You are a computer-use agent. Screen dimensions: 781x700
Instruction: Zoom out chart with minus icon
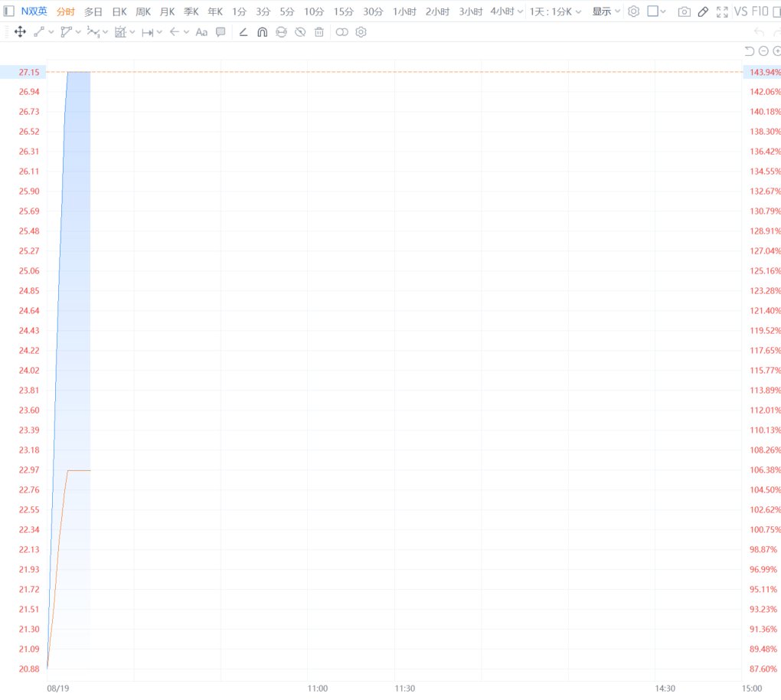pyautogui.click(x=763, y=51)
